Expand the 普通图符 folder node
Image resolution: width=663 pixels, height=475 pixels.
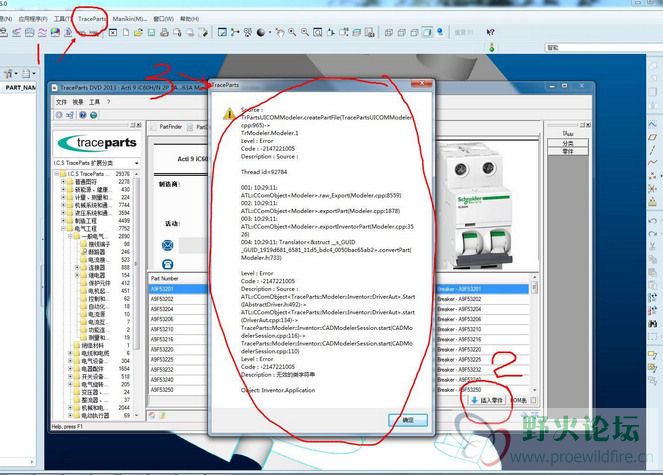tap(63, 181)
